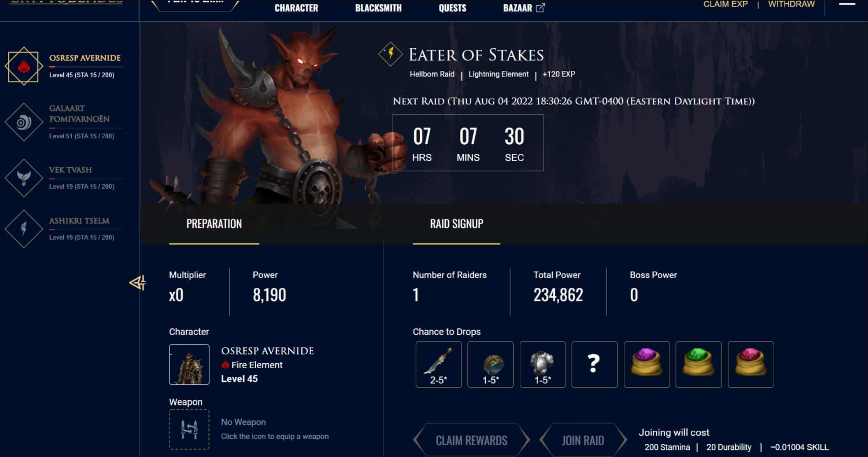Open the hamburger menu at top right
This screenshot has width=868, height=457.
pyautogui.click(x=847, y=4)
